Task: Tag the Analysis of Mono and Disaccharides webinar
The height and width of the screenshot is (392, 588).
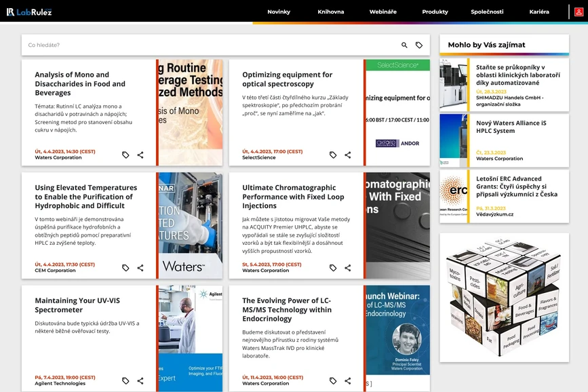Action: 125,155
